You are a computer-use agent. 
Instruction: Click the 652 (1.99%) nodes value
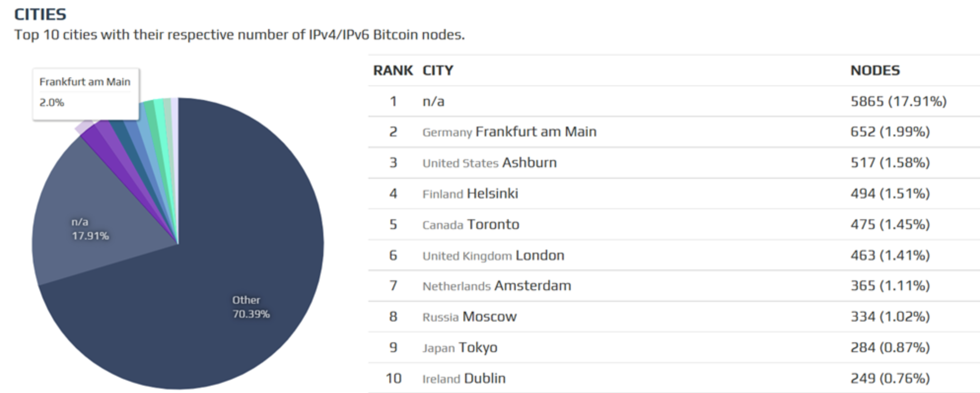[890, 131]
